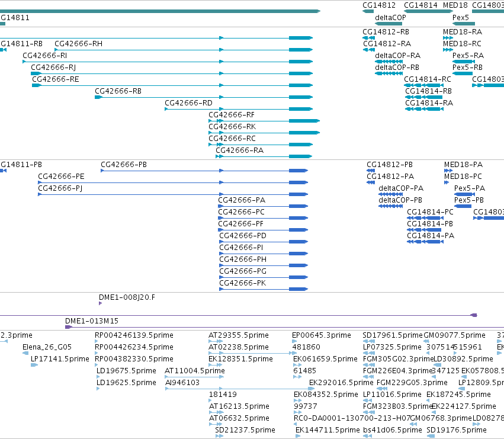The width and height of the screenshot is (504, 439).
Task: Click transcript deltaCOP-RA
Action: pyautogui.click(x=397, y=56)
